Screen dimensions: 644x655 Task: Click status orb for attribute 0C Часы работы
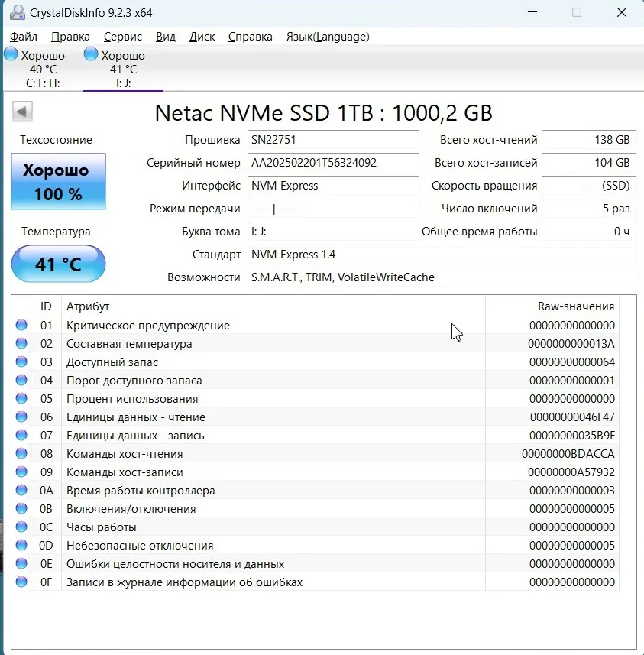(x=21, y=527)
